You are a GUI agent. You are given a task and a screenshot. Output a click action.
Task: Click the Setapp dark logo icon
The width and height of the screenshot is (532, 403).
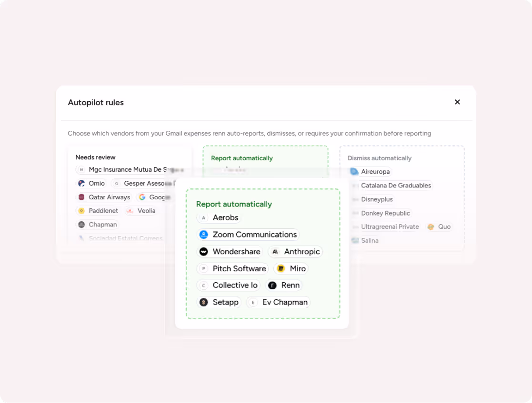[x=203, y=302]
